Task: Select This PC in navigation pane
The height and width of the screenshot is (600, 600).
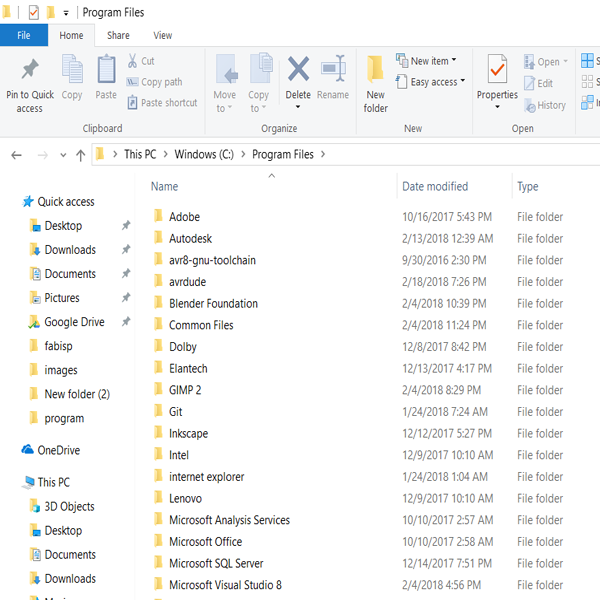Action: 46,482
